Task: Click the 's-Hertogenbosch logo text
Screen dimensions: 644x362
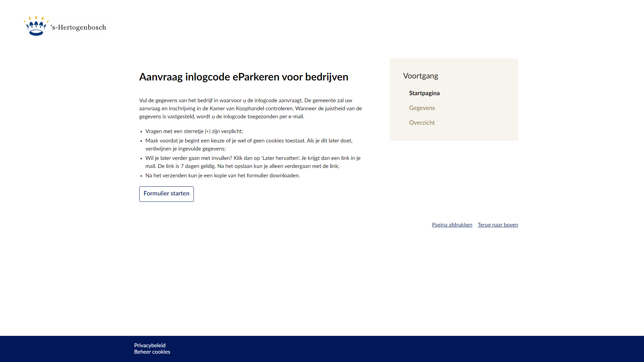Action: pos(79,27)
